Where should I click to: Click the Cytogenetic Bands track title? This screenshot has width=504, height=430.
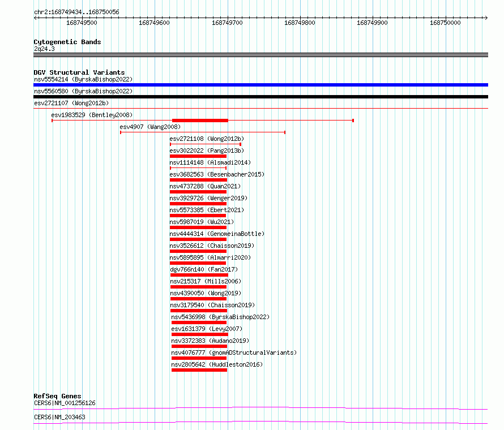[x=67, y=42]
